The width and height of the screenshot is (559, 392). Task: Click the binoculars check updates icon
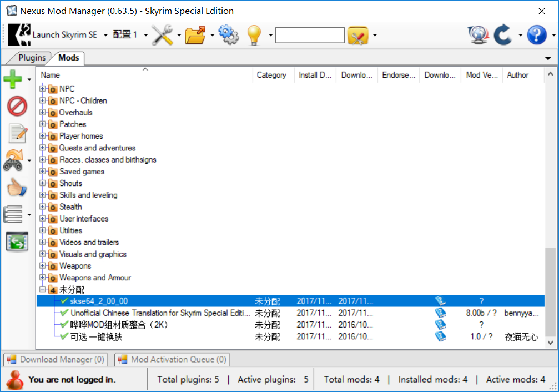click(13, 160)
